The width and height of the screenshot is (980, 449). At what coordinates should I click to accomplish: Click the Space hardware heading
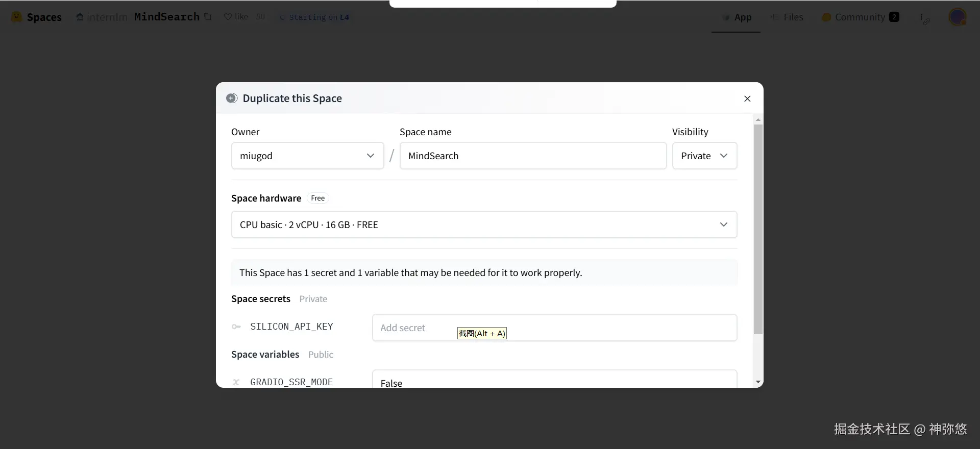(266, 198)
